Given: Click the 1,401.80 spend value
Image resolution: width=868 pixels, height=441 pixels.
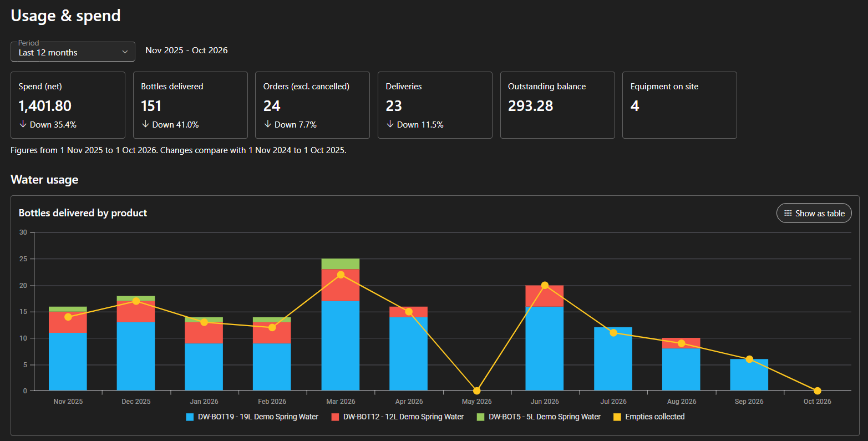Looking at the screenshot, I should [x=45, y=105].
